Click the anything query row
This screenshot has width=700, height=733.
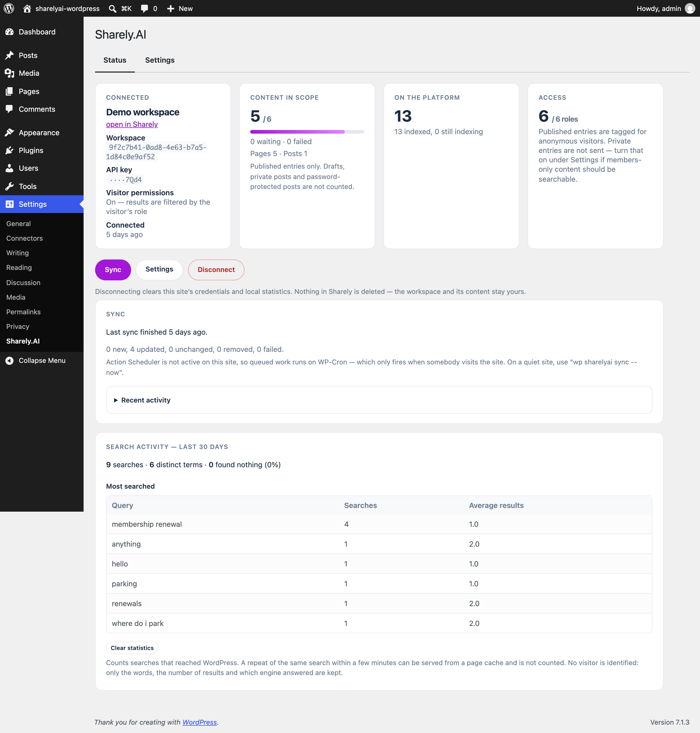(379, 543)
